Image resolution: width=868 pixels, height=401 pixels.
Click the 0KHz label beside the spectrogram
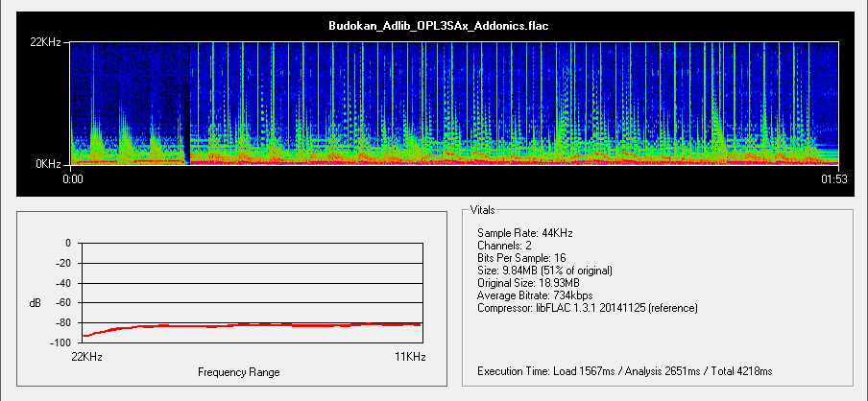(x=50, y=164)
